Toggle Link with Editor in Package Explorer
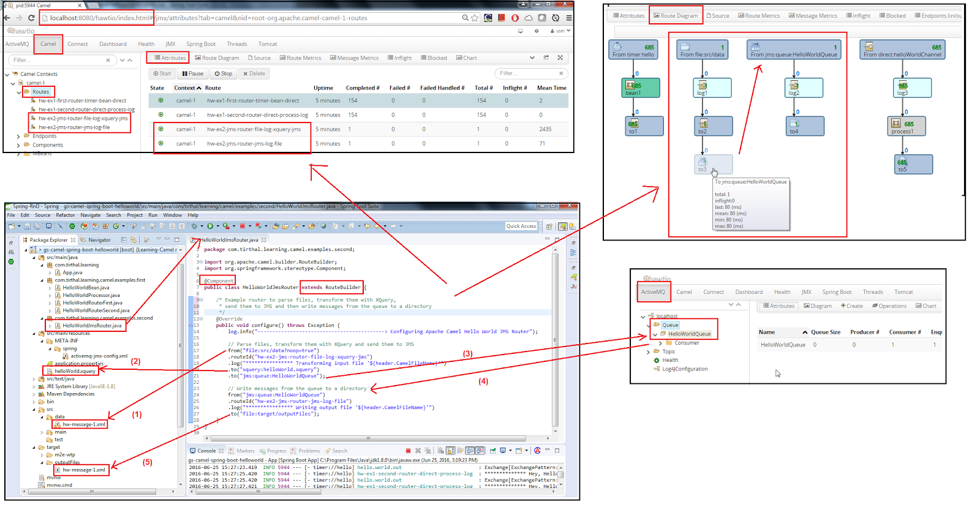Screen dimensions: 980x507 tap(134, 239)
